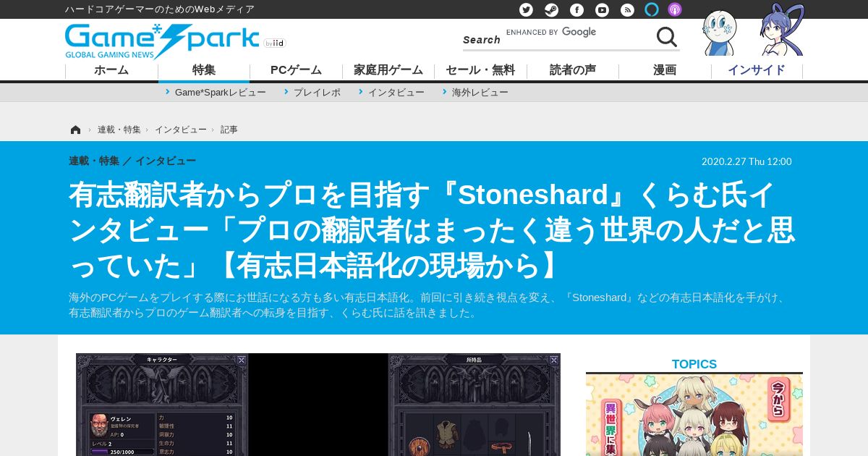Click the ハードコアゲーマーのためのWebメディア tagline
868x456 pixels.
160,9
